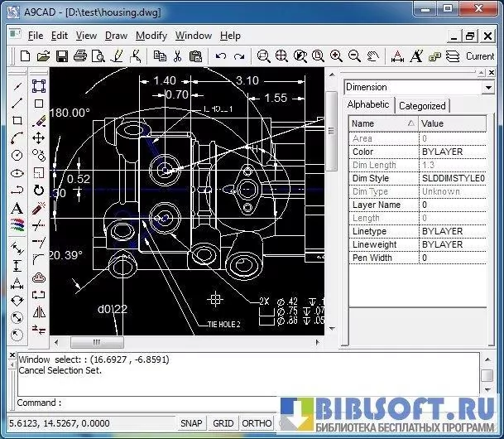Switch to the Categorized tab
The image size is (504, 439).
422,106
